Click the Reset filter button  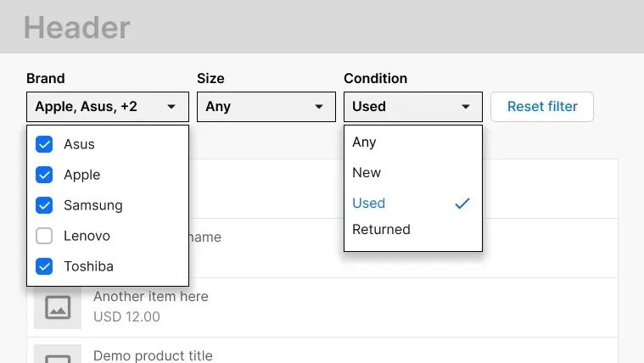pyautogui.click(x=542, y=107)
